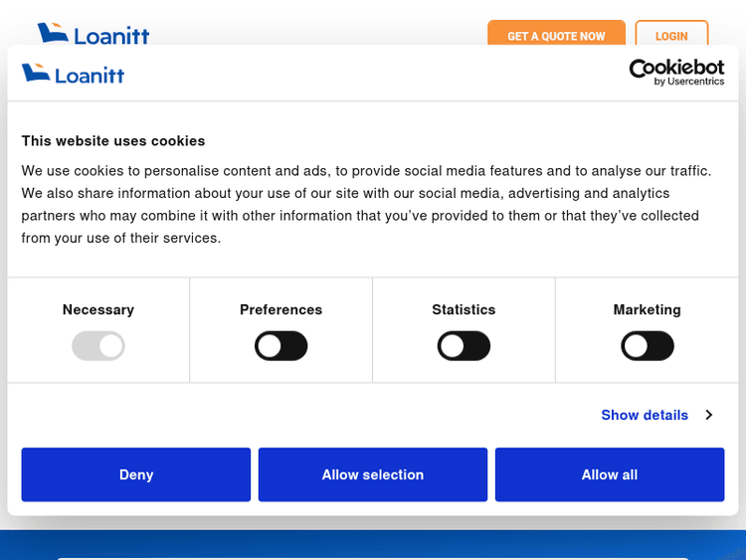The width and height of the screenshot is (746, 560).
Task: Accept cookies with the Allow all button
Action: tap(609, 474)
